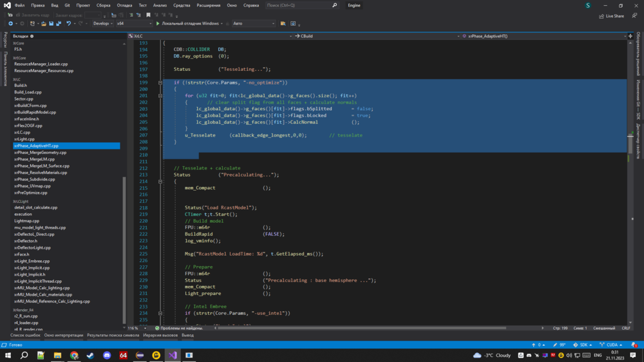The width and height of the screenshot is (644, 362).
Task: Click the editor vertical scrollbar thumb
Action: click(631, 143)
